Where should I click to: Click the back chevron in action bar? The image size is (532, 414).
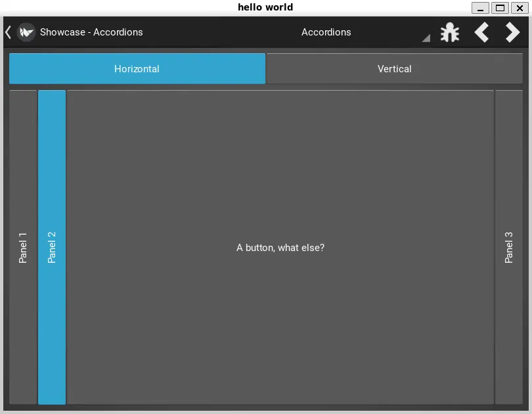(9, 32)
